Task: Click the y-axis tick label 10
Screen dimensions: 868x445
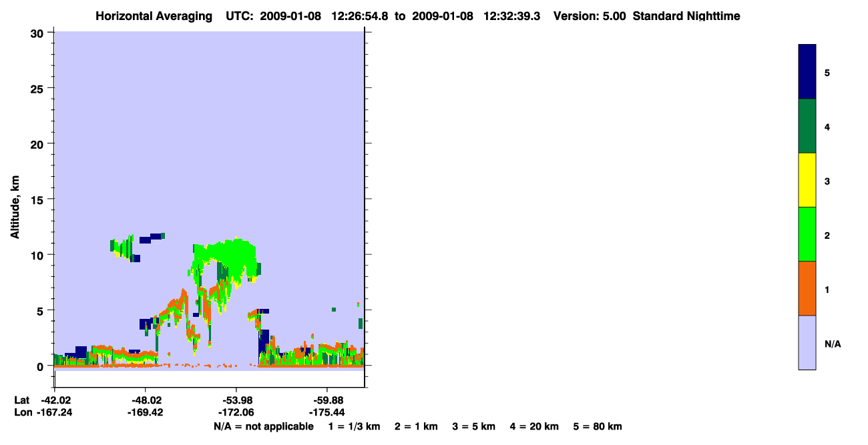Action: pyautogui.click(x=39, y=255)
